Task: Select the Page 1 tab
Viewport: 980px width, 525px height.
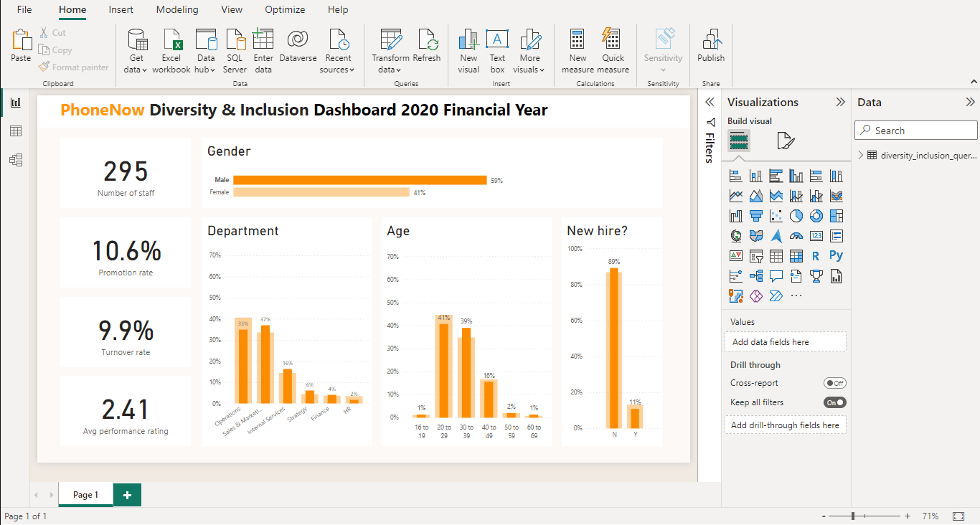Action: (85, 495)
